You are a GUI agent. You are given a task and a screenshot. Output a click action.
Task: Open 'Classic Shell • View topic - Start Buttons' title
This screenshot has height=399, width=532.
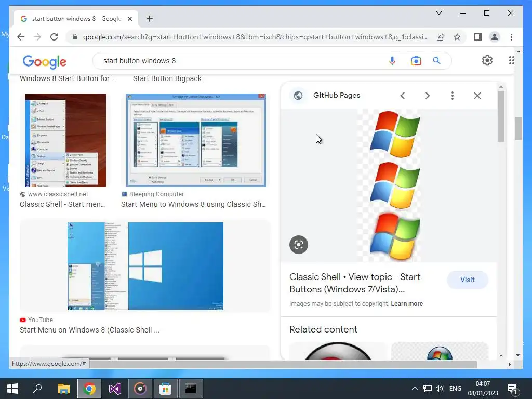[355, 283]
